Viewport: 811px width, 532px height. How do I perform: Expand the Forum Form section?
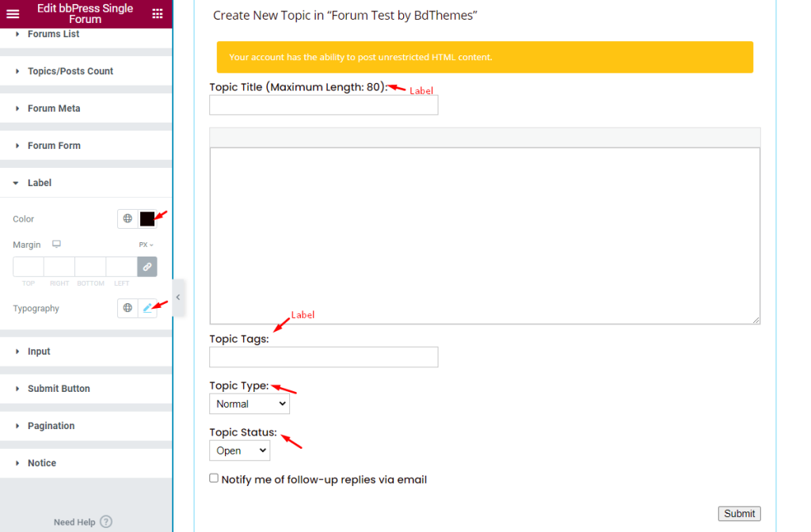tap(86, 146)
